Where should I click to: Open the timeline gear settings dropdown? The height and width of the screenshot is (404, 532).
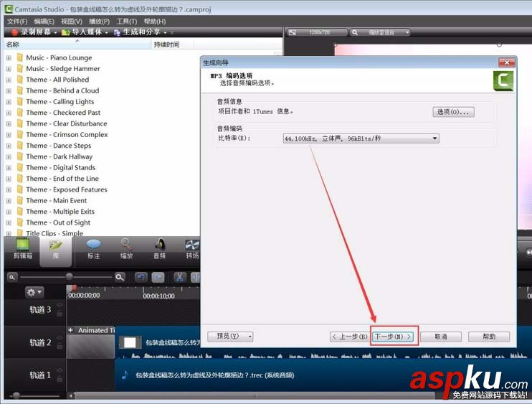34,292
